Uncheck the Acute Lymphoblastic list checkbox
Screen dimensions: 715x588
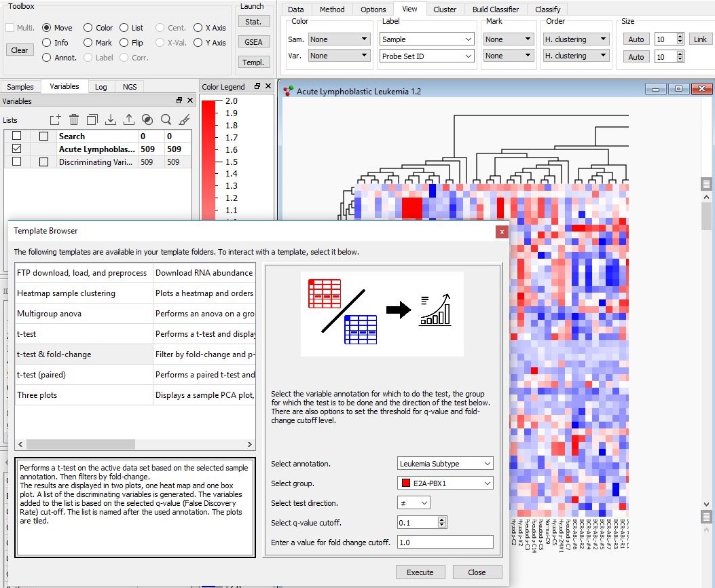tap(17, 149)
